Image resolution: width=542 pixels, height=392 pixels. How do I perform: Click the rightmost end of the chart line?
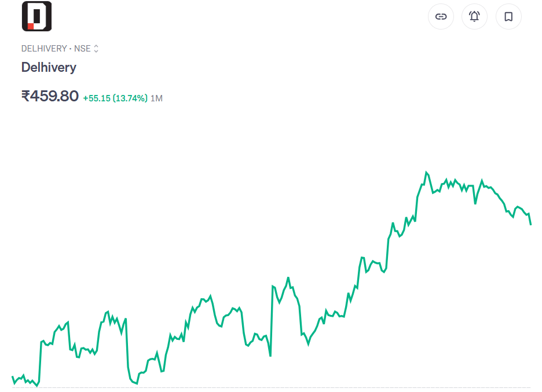[530, 224]
